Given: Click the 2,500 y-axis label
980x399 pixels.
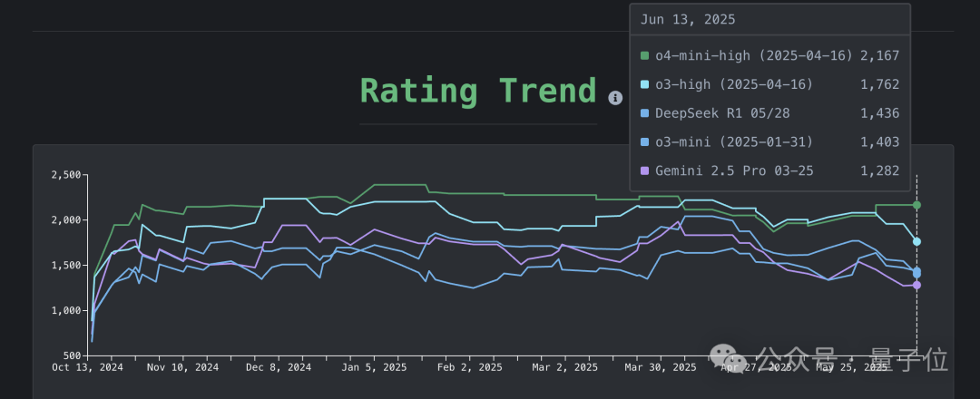Looking at the screenshot, I should pyautogui.click(x=68, y=174).
